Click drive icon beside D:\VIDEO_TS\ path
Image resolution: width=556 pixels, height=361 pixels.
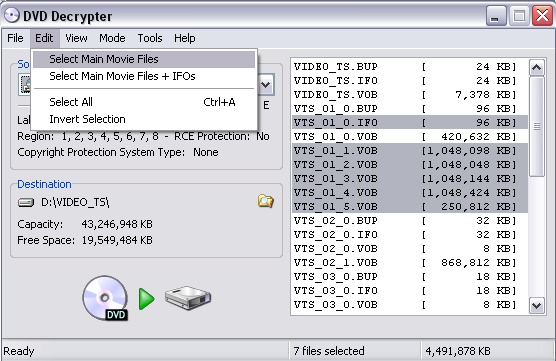coord(26,202)
